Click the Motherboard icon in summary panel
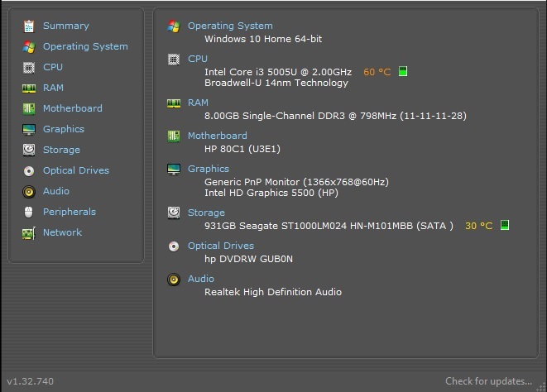The image size is (547, 392). click(x=174, y=136)
